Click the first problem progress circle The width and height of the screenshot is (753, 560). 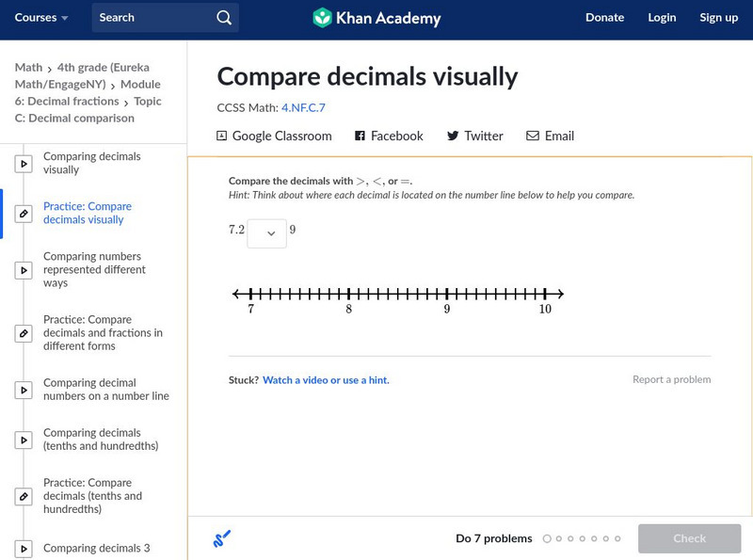(x=547, y=539)
